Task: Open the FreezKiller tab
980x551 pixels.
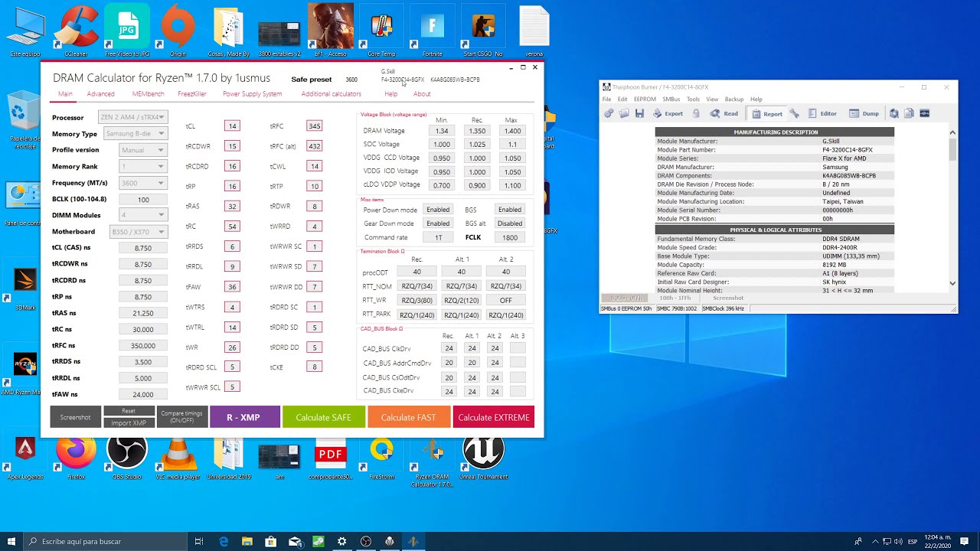Action: pyautogui.click(x=192, y=94)
